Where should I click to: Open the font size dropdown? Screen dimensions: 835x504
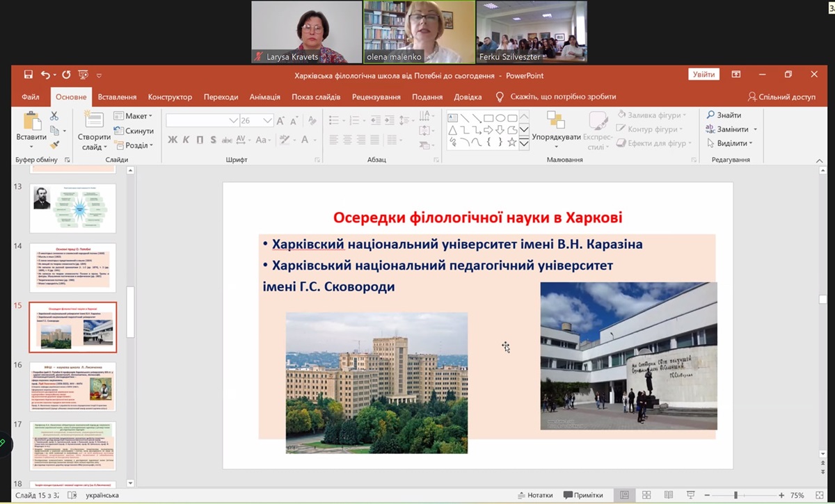point(268,121)
